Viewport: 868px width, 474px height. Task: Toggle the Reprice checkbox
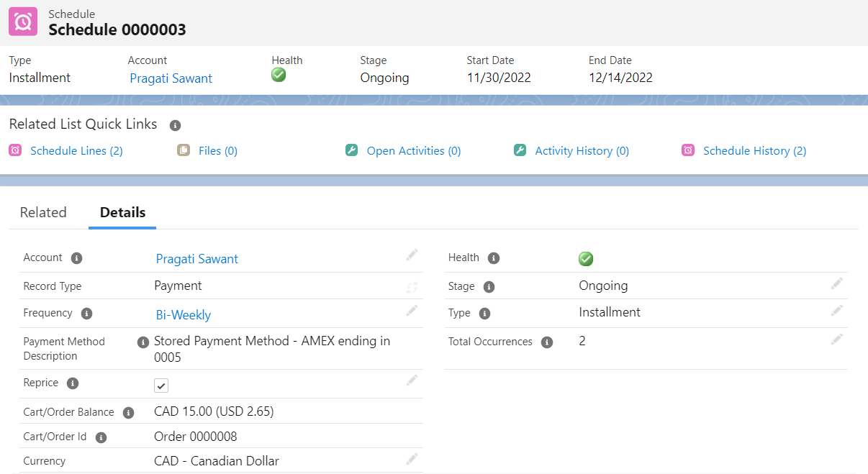click(161, 386)
